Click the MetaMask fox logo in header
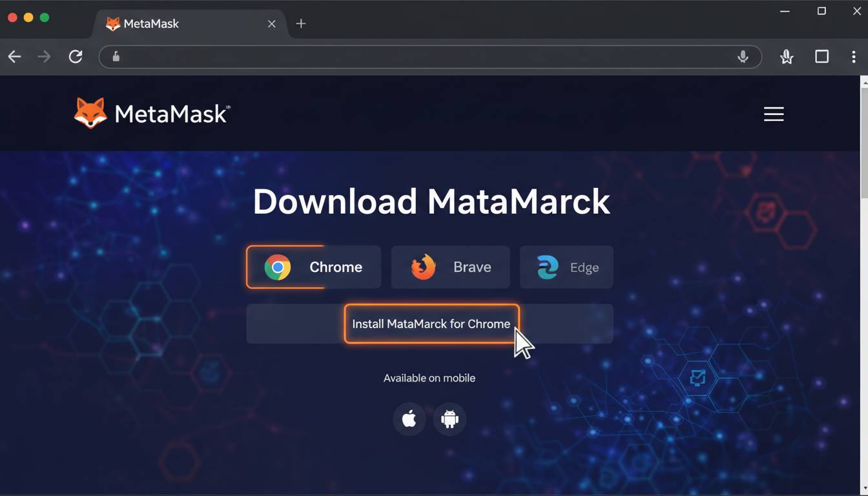This screenshot has height=496, width=868. coord(90,114)
